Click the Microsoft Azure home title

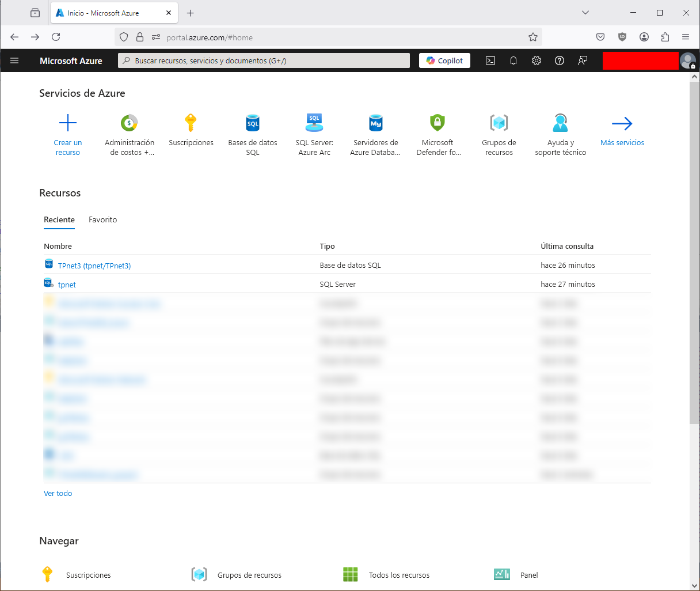point(71,60)
